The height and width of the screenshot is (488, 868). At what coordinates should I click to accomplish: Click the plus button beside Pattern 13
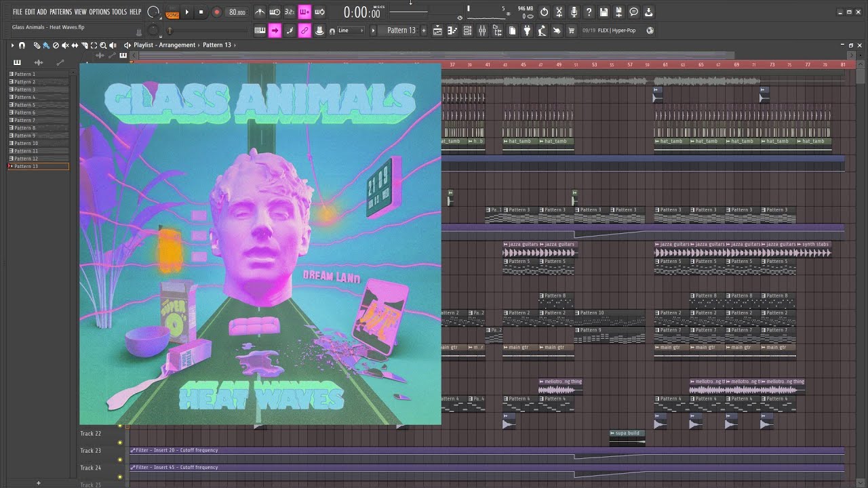point(424,30)
